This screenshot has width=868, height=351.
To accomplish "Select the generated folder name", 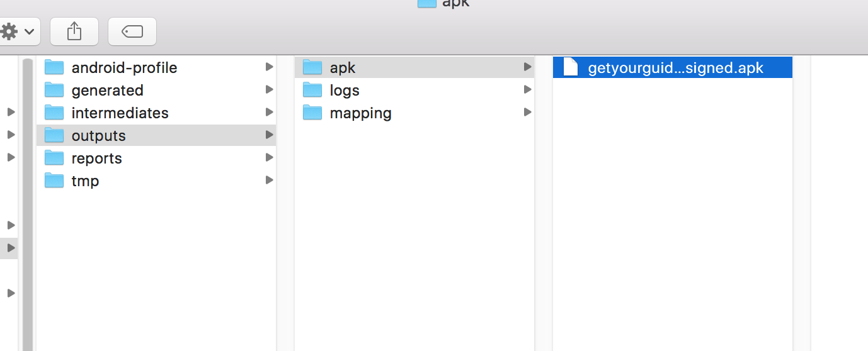I will tap(107, 91).
